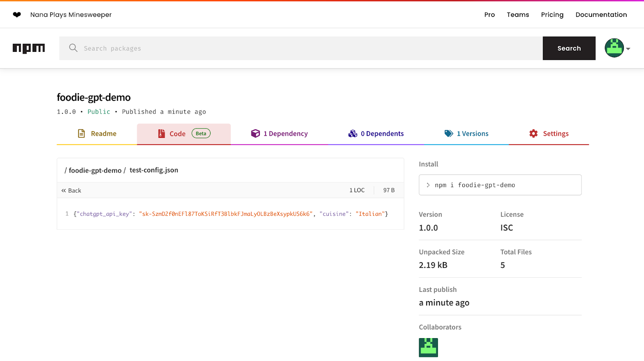The width and height of the screenshot is (644, 361).
Task: Click the Beta badge on Code tab
Action: (201, 133)
